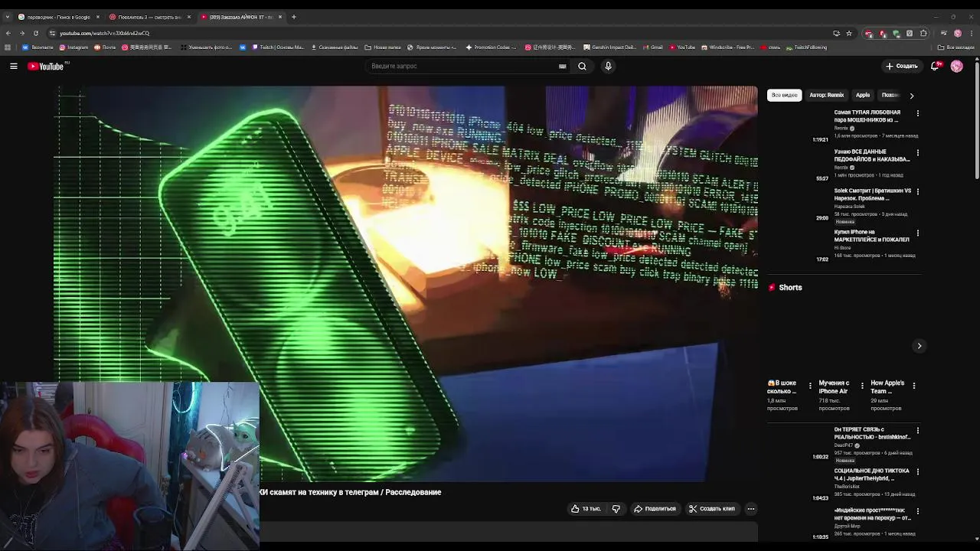Open the YouTube hamburger guide menu
Image resolution: width=980 pixels, height=551 pixels.
pyautogui.click(x=14, y=67)
